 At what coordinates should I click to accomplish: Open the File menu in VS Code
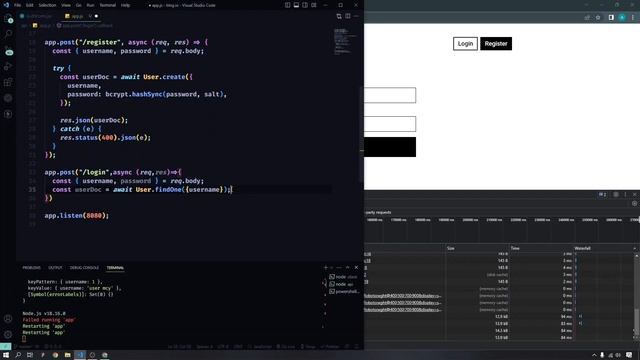pos(18,5)
